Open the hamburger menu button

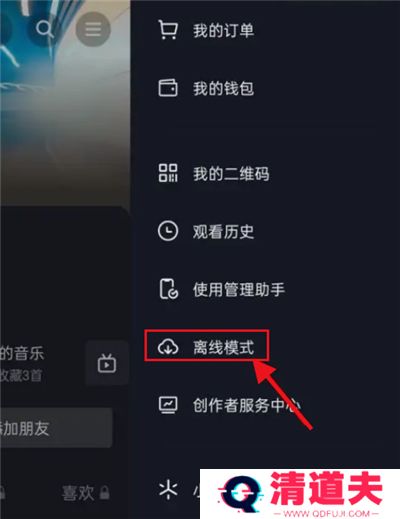coord(93,29)
